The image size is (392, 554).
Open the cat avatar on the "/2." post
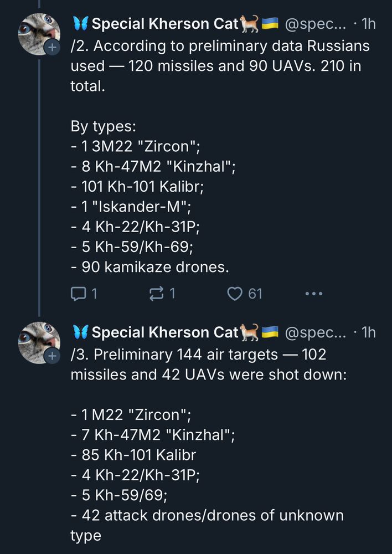[37, 32]
